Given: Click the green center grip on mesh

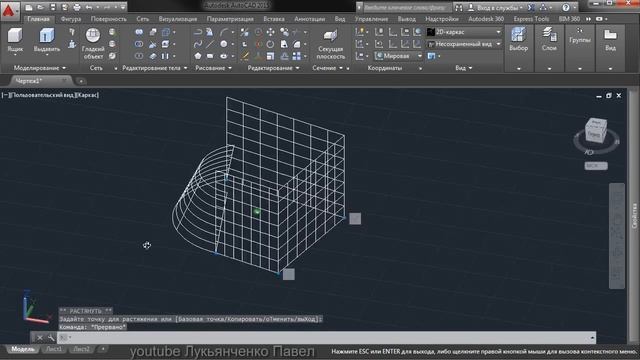Looking at the screenshot, I should (257, 211).
